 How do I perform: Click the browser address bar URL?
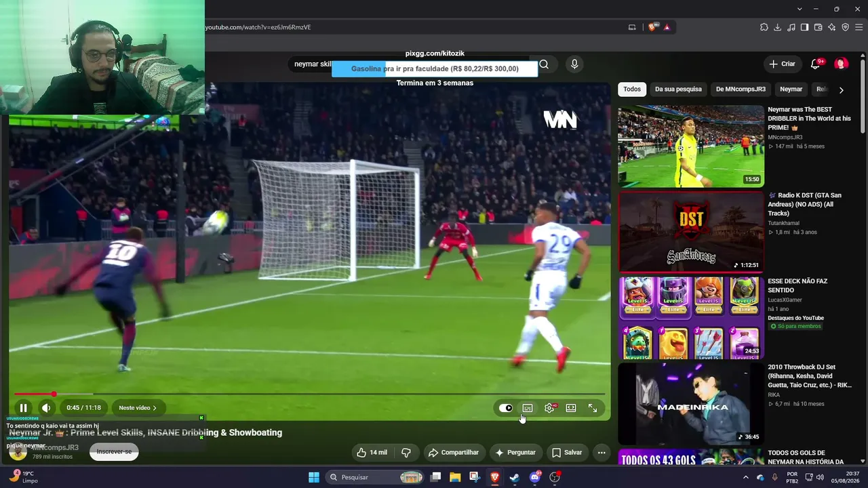coord(258,27)
